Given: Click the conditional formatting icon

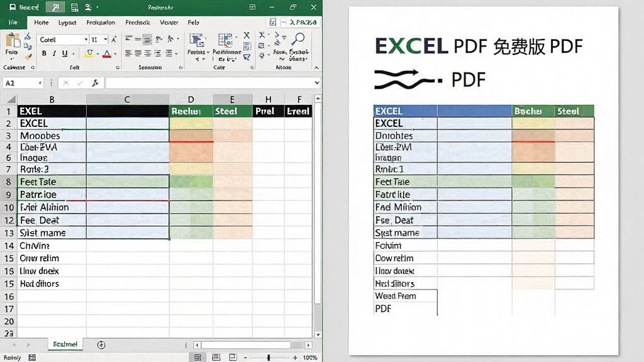Looking at the screenshot, I should pos(197,40).
